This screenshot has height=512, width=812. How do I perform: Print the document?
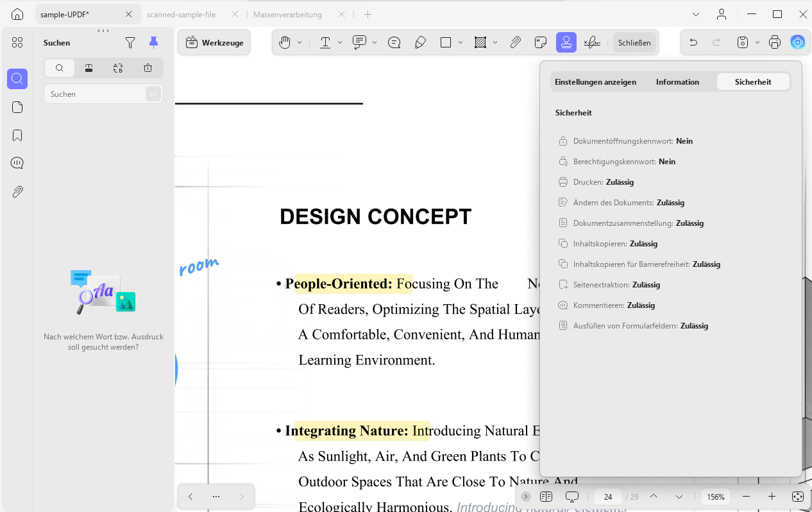click(x=775, y=42)
